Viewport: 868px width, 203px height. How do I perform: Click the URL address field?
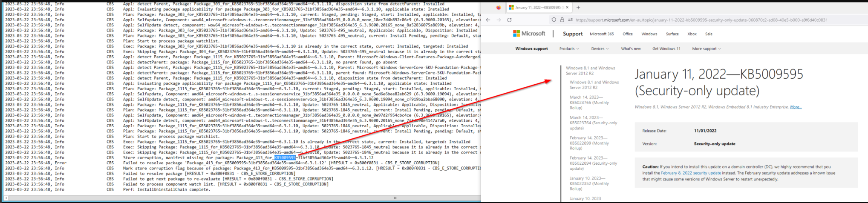click(701, 20)
